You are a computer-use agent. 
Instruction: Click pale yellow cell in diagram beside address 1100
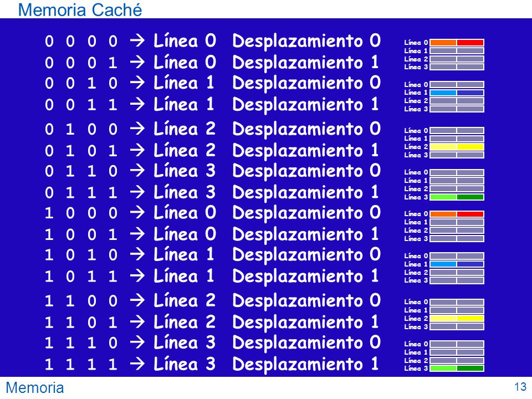(443, 319)
